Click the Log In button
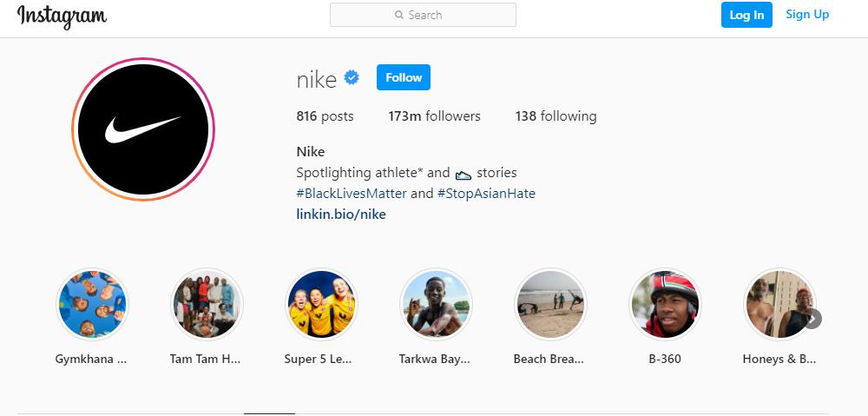The image size is (868, 416). pos(746,15)
